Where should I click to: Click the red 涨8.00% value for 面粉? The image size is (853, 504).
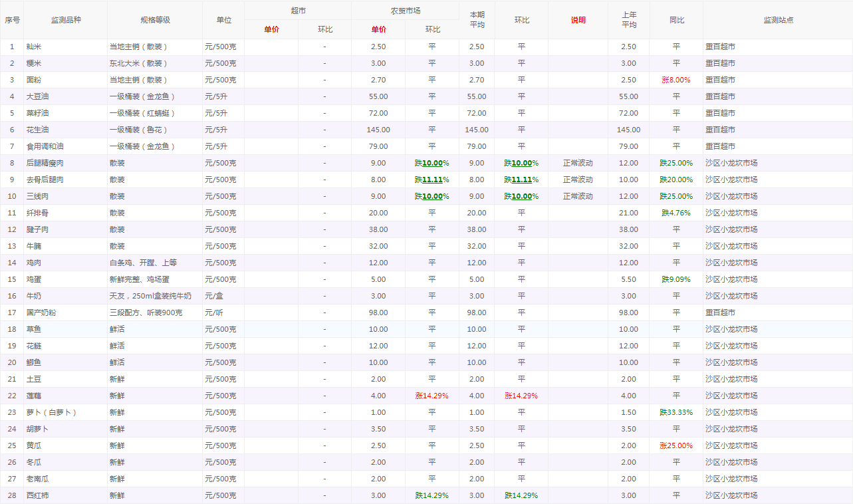click(676, 80)
